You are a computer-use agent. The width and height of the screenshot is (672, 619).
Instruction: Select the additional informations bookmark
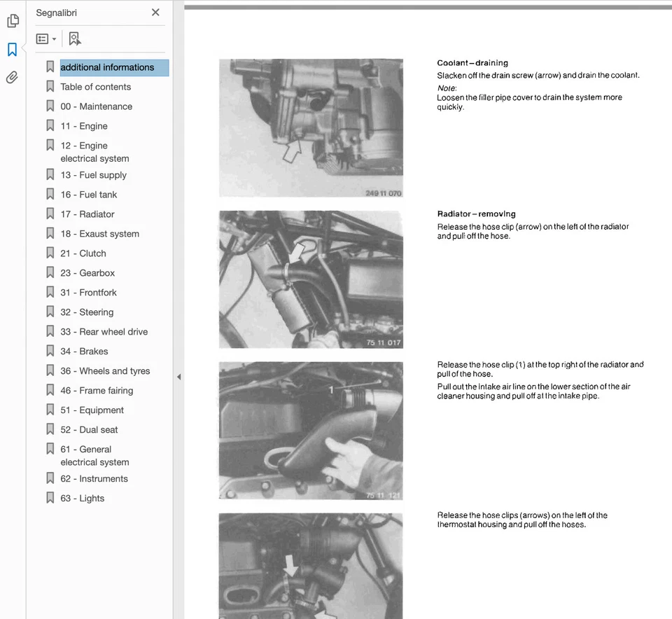click(x=106, y=67)
